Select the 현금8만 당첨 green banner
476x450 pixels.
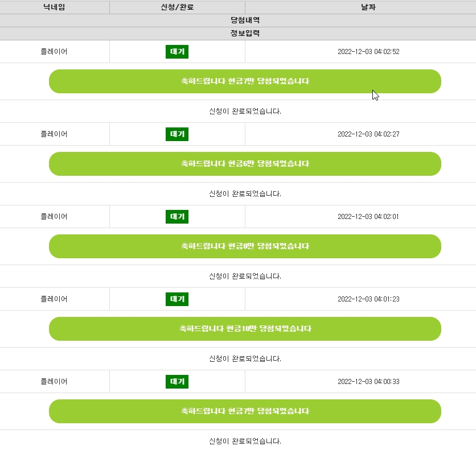245,246
